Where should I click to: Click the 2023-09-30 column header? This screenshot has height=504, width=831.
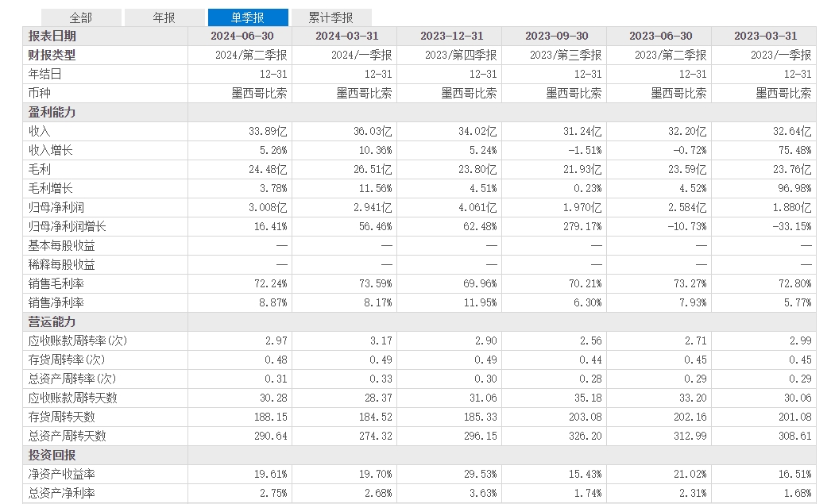coord(557,36)
